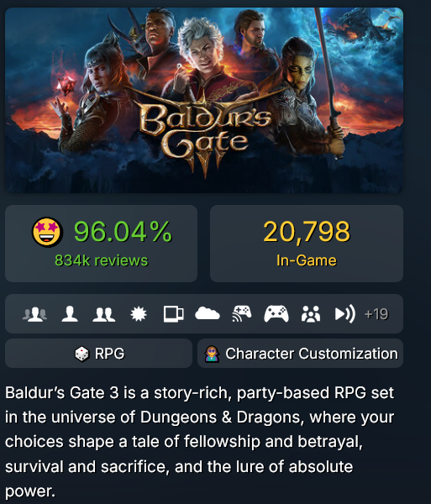431x504 pixels.
Task: Click the multiplayer three-people icon
Action: pyautogui.click(x=34, y=314)
